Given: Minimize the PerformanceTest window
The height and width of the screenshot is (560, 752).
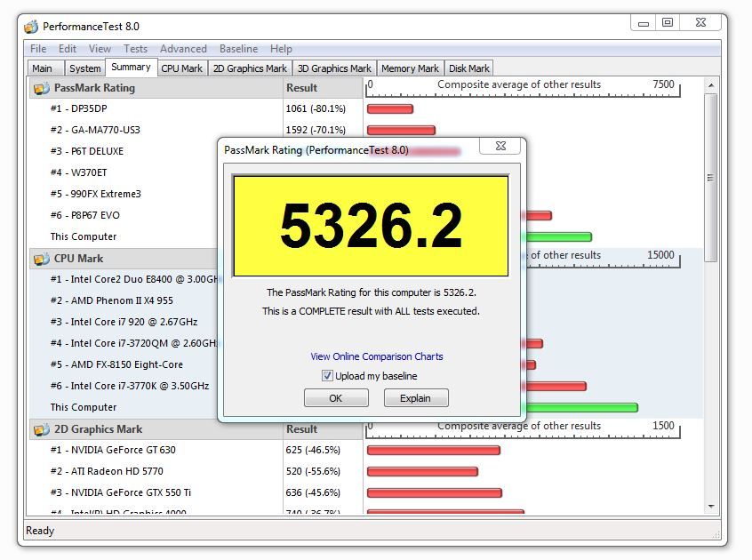Looking at the screenshot, I should [x=644, y=23].
